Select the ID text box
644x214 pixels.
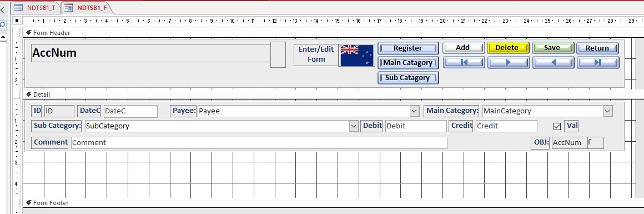(x=59, y=111)
